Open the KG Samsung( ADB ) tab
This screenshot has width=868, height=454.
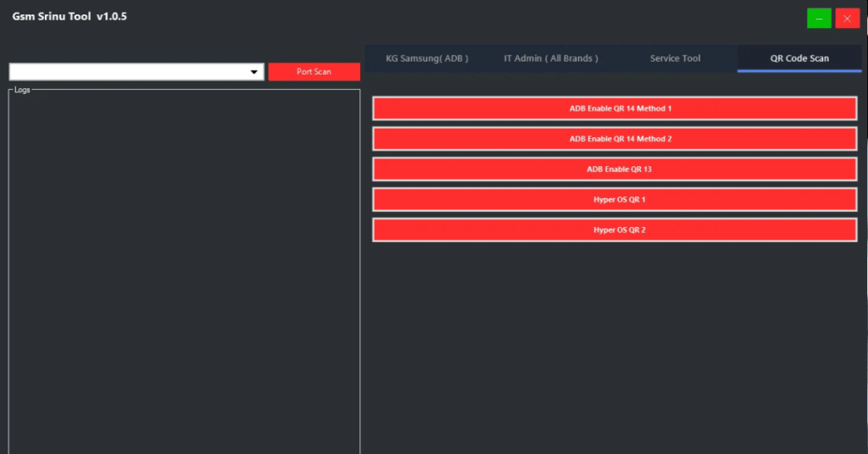[427, 58]
